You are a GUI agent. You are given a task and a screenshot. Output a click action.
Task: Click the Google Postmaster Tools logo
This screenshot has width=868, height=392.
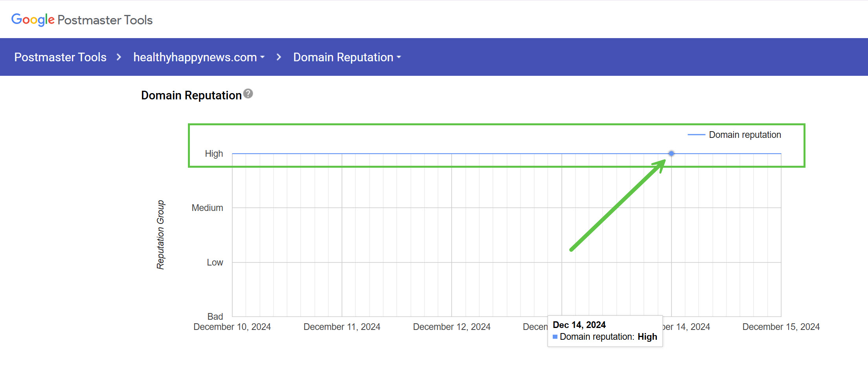pos(82,20)
